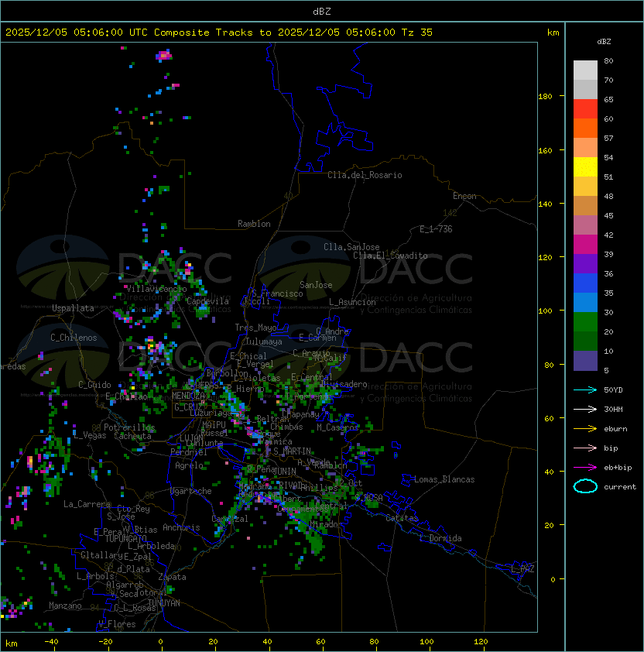
Task: Click the 'dBZ' title in top bar
Action: pyautogui.click(x=322, y=12)
